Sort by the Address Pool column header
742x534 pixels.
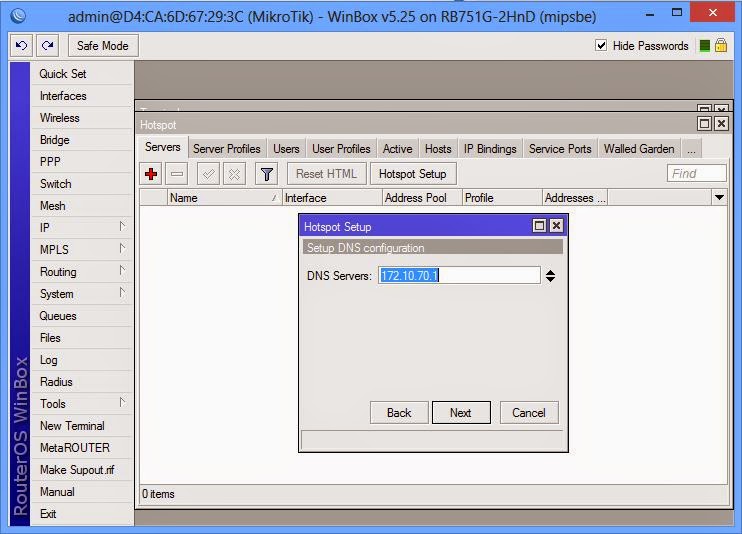point(422,197)
